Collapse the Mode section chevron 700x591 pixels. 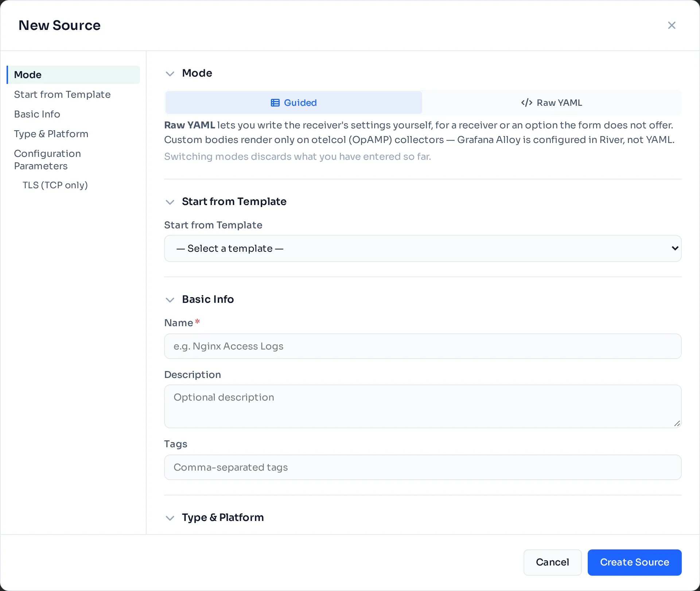[x=170, y=73]
